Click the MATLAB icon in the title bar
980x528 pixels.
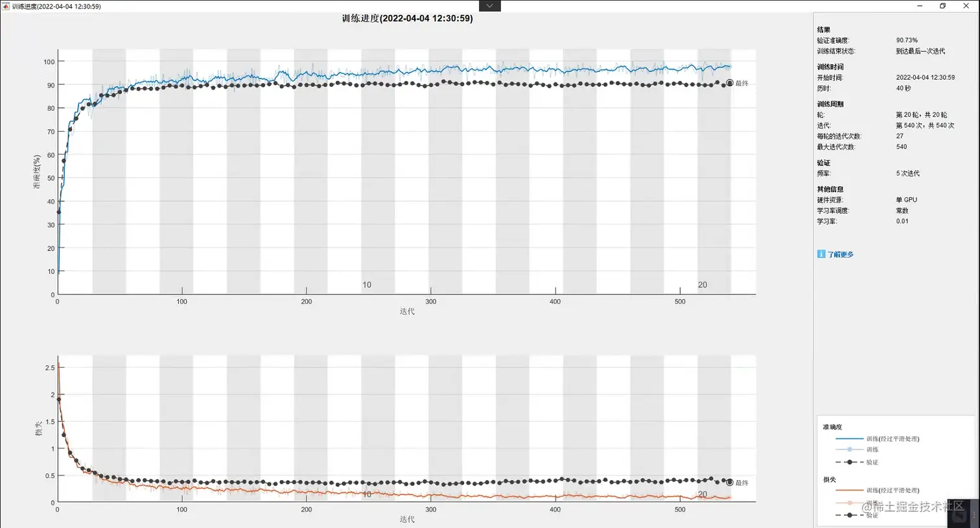6,6
